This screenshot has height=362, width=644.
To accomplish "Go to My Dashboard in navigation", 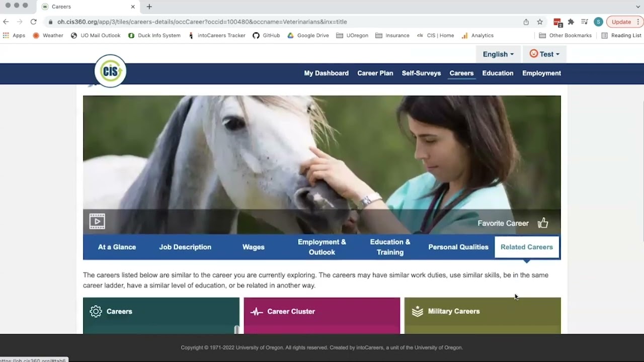I will [326, 73].
